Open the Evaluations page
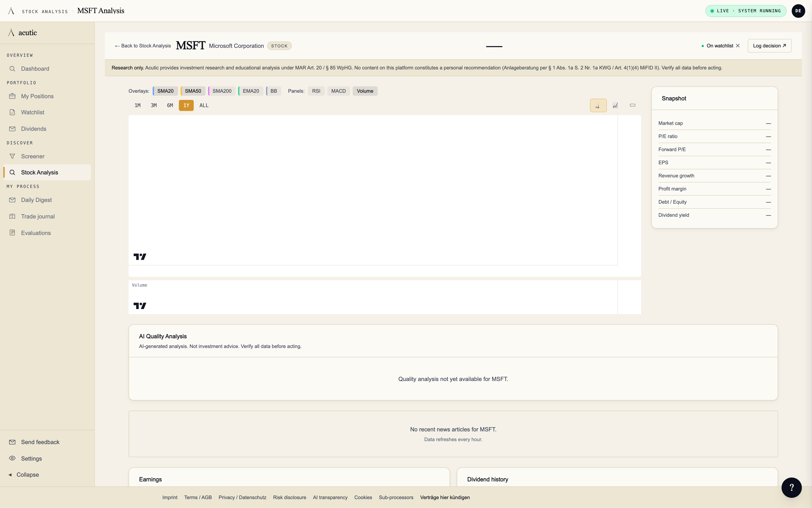 pos(47,233)
